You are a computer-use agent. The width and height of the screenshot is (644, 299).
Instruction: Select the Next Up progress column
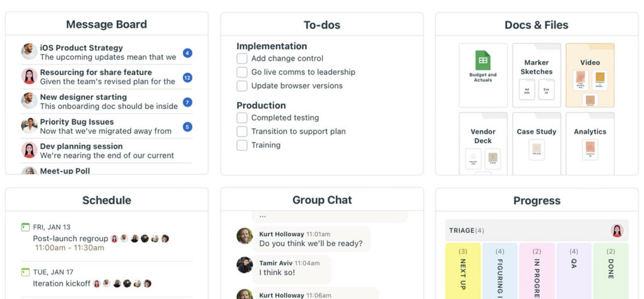coord(463,271)
